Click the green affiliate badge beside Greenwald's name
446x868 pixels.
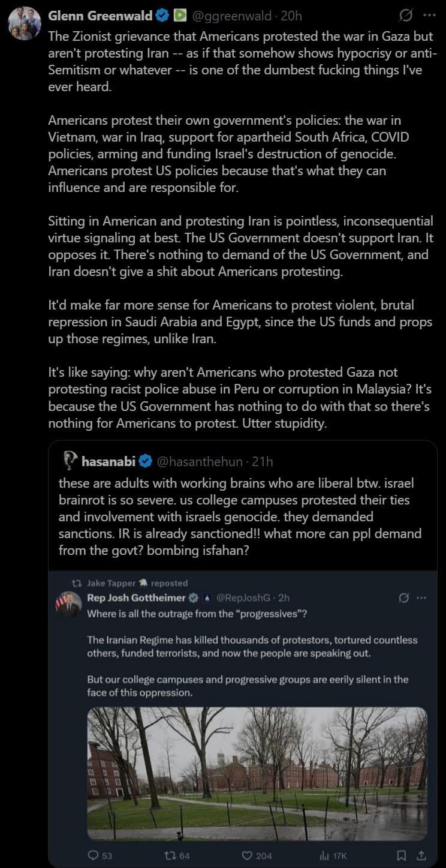pyautogui.click(x=179, y=16)
